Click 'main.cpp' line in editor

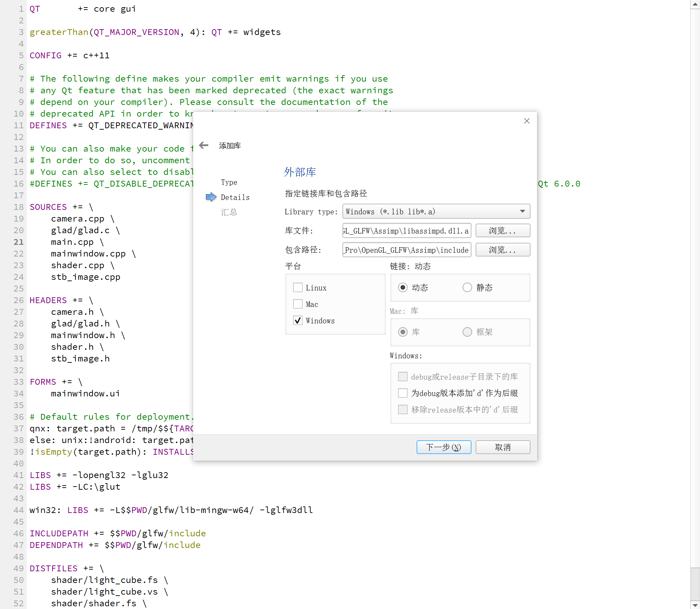[72, 242]
